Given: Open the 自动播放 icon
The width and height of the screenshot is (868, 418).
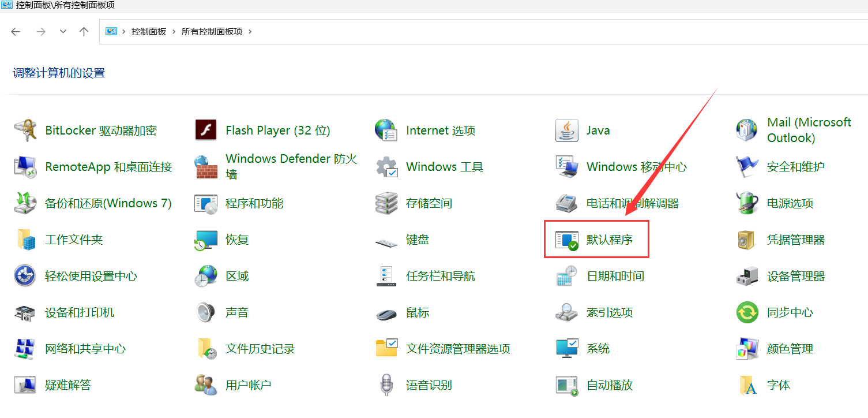Looking at the screenshot, I should [566, 385].
